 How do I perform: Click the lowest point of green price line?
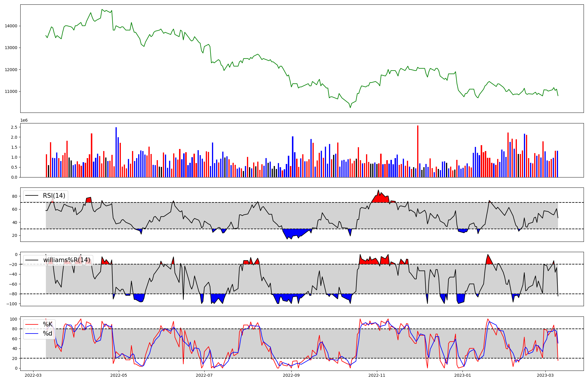[350, 108]
